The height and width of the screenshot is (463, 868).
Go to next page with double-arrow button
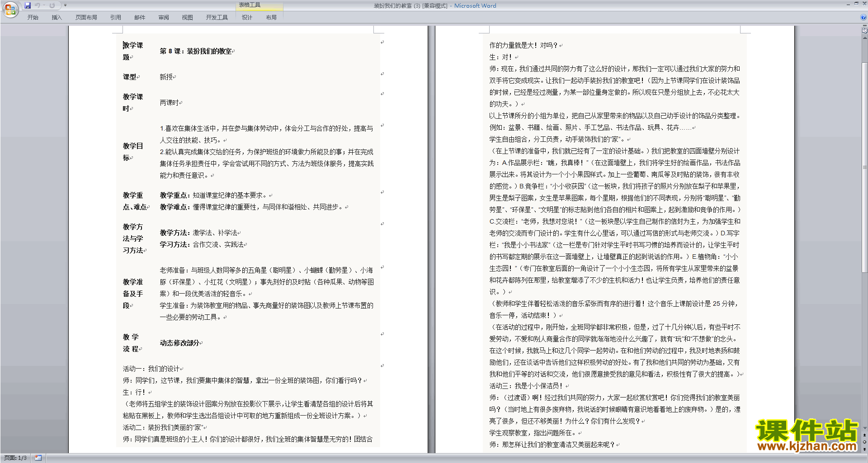(864, 449)
